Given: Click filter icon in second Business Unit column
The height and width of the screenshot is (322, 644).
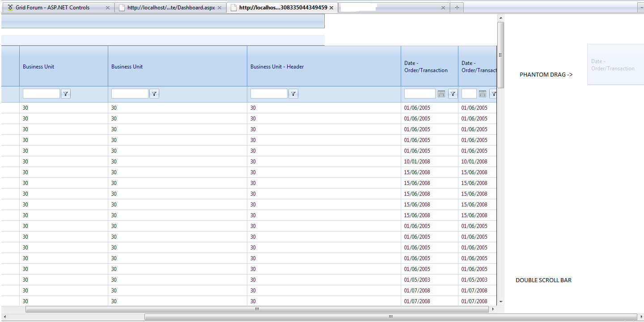Looking at the screenshot, I should 154,94.
